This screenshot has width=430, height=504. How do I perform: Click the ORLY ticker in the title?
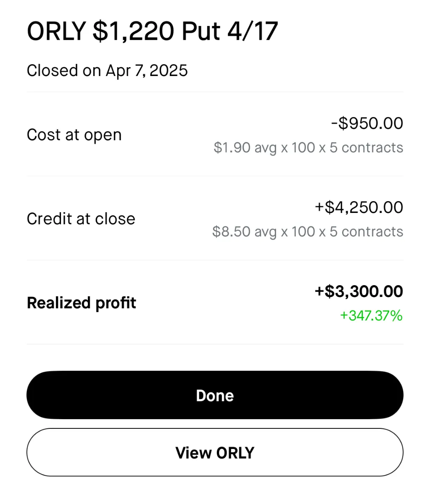(56, 31)
